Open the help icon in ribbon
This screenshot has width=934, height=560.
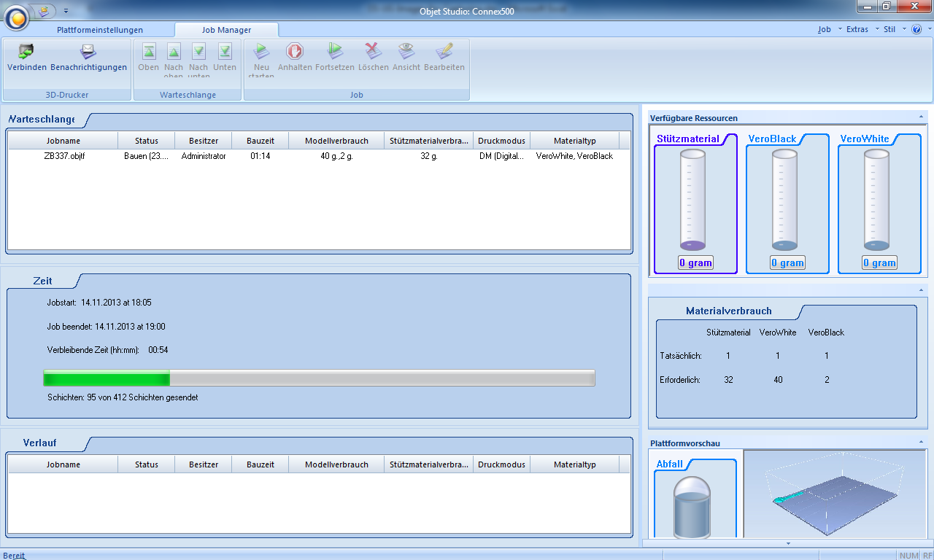pos(917,30)
